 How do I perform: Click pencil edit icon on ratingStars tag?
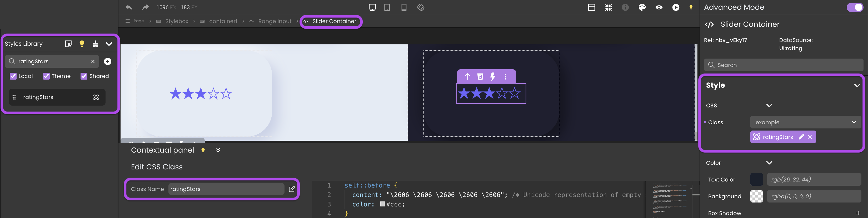801,137
